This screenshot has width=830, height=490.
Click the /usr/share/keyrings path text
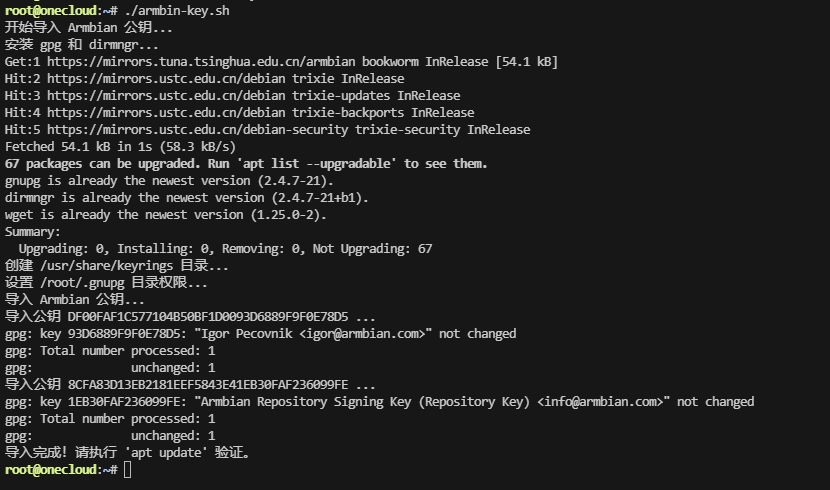[x=106, y=266]
